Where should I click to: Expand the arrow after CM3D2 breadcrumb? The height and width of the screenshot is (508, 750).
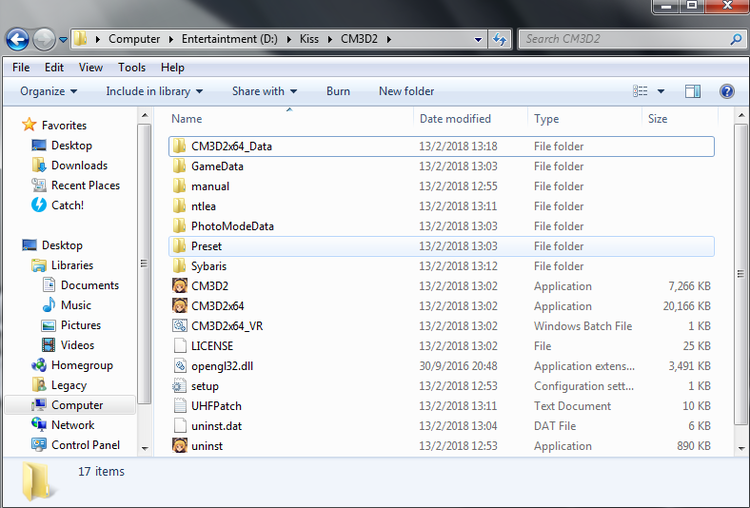click(389, 39)
